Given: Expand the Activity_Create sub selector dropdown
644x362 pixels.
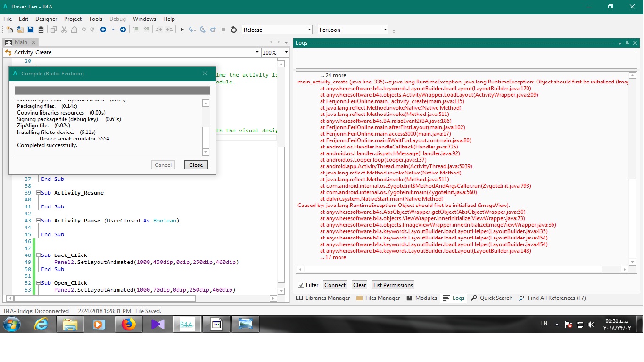Looking at the screenshot, I should coord(257,52).
